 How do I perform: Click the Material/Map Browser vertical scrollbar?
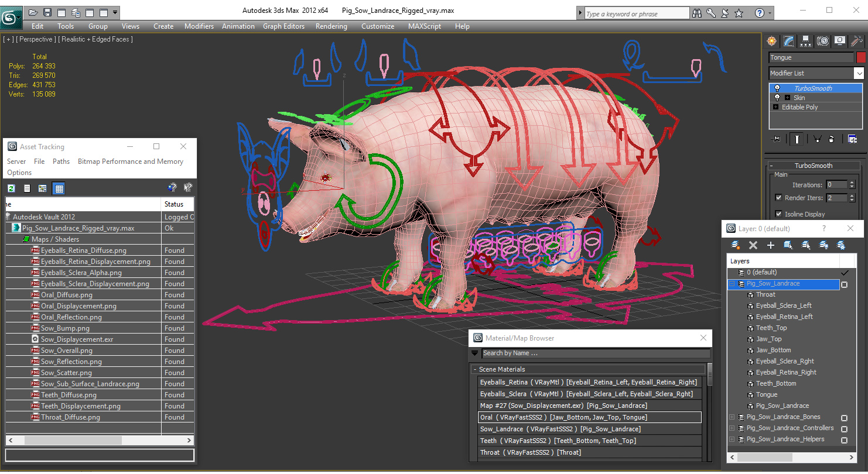[710, 411]
